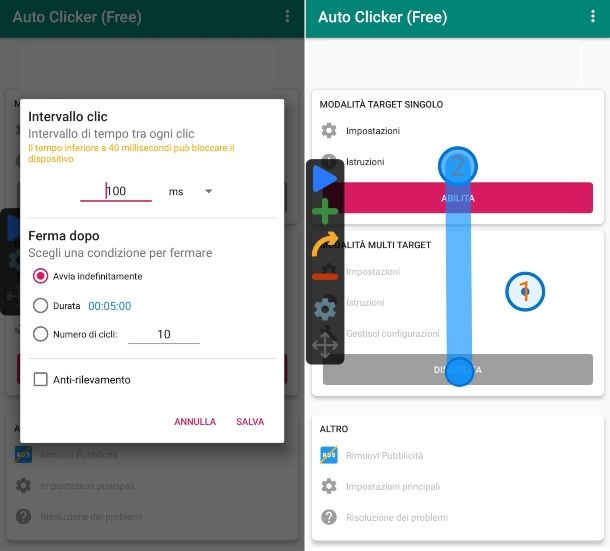
Task: Open Gestisci configurazioni
Action: (x=393, y=333)
